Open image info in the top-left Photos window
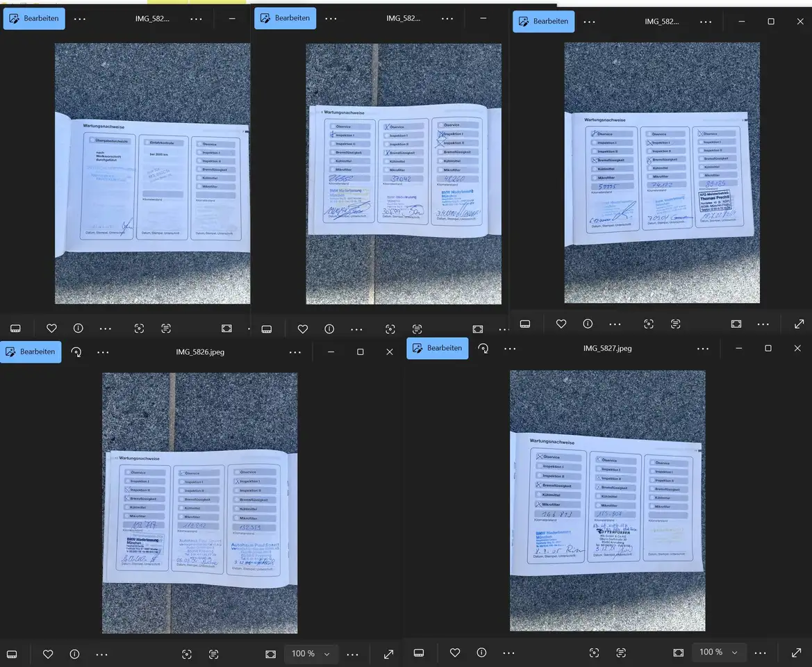 click(x=78, y=329)
